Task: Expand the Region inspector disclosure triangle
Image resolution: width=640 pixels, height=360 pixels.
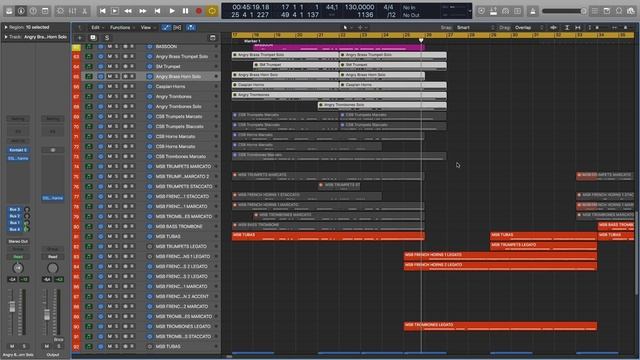Action: coord(6,27)
